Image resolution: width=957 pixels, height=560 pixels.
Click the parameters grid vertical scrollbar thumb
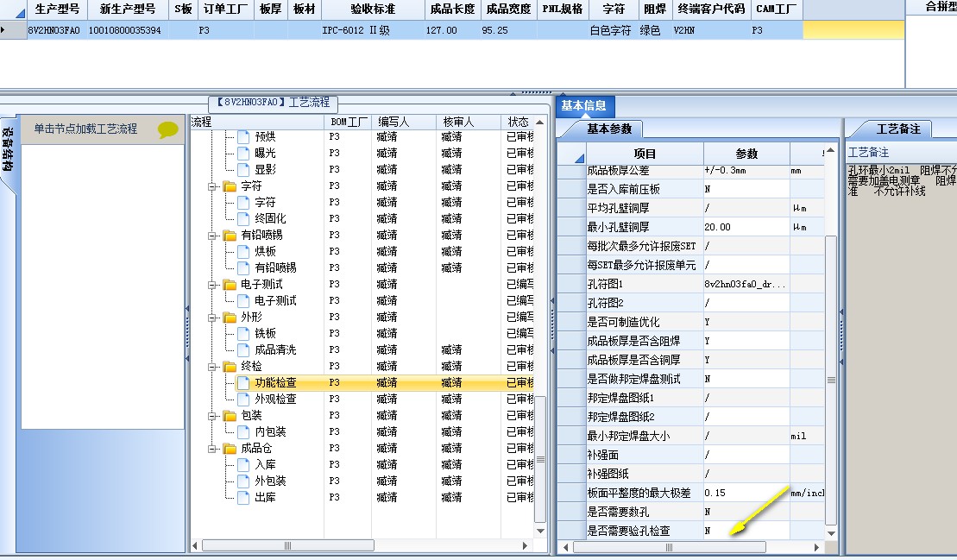point(831,380)
